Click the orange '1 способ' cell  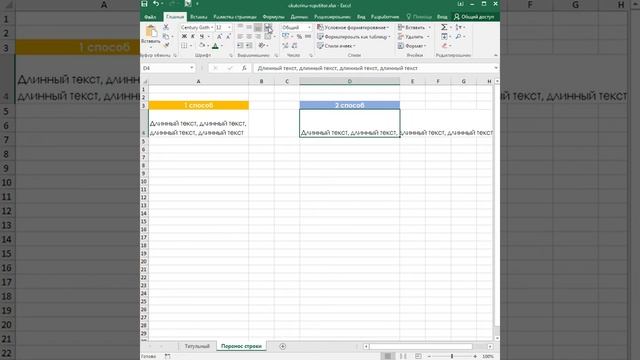point(198,105)
